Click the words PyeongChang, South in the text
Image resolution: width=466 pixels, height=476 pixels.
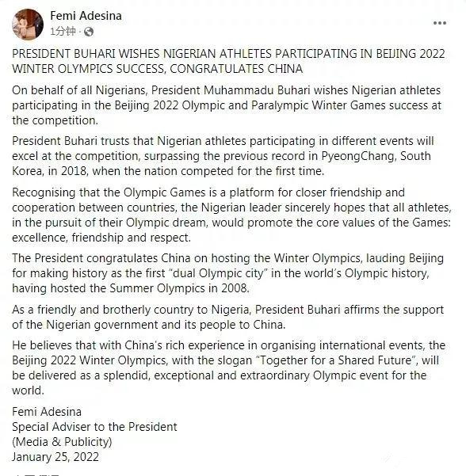376,156
